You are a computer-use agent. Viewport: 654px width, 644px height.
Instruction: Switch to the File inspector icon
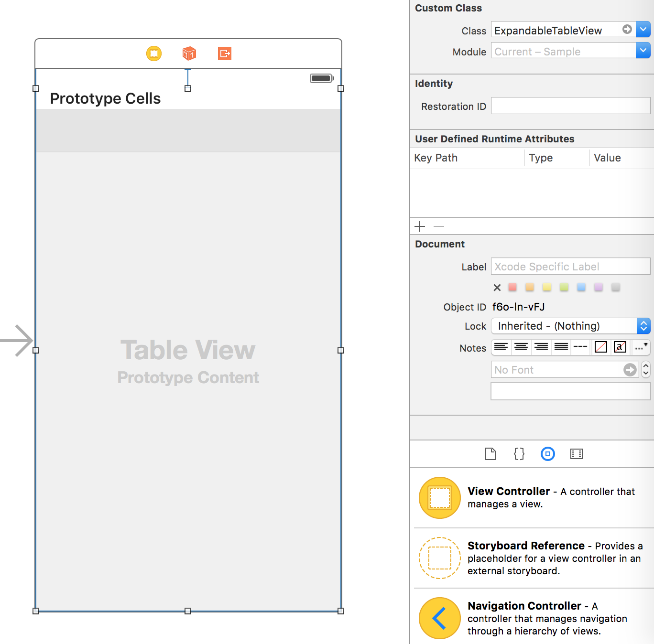(x=490, y=454)
